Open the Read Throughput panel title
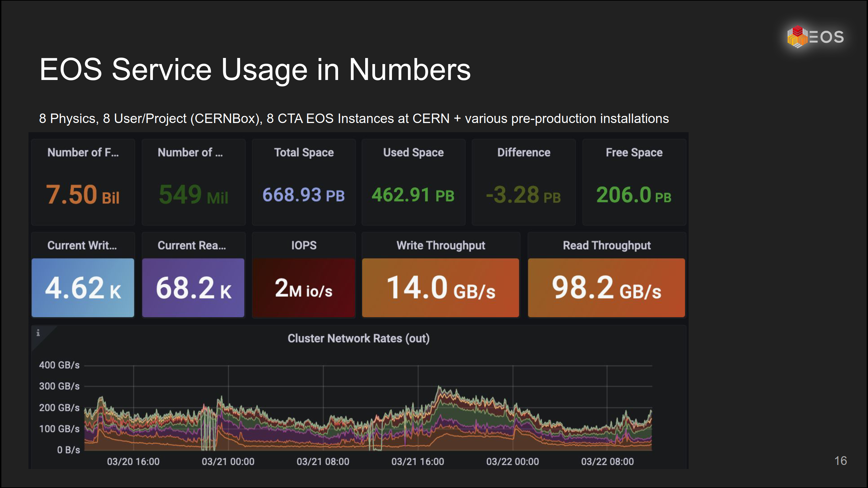 click(607, 245)
